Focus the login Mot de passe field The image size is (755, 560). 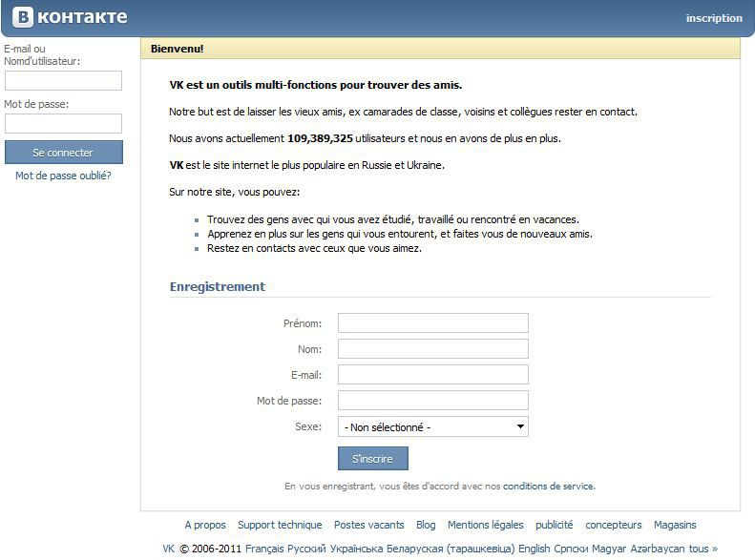pyautogui.click(x=63, y=123)
